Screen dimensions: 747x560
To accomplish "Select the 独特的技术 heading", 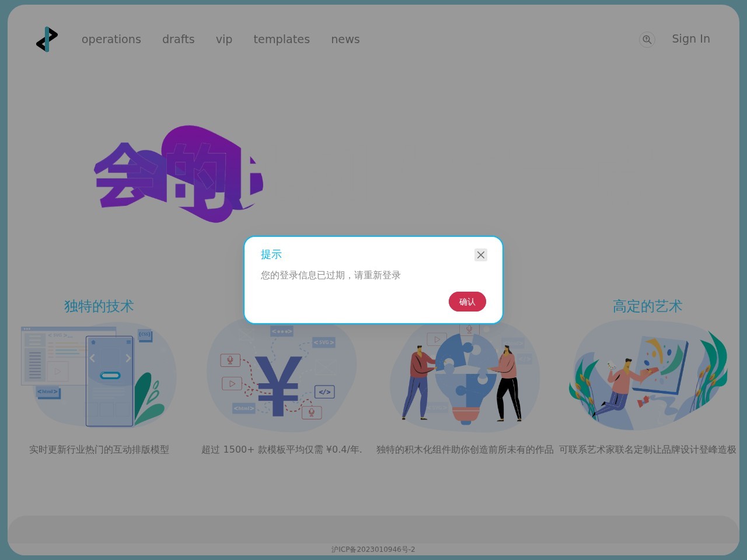I will [99, 306].
